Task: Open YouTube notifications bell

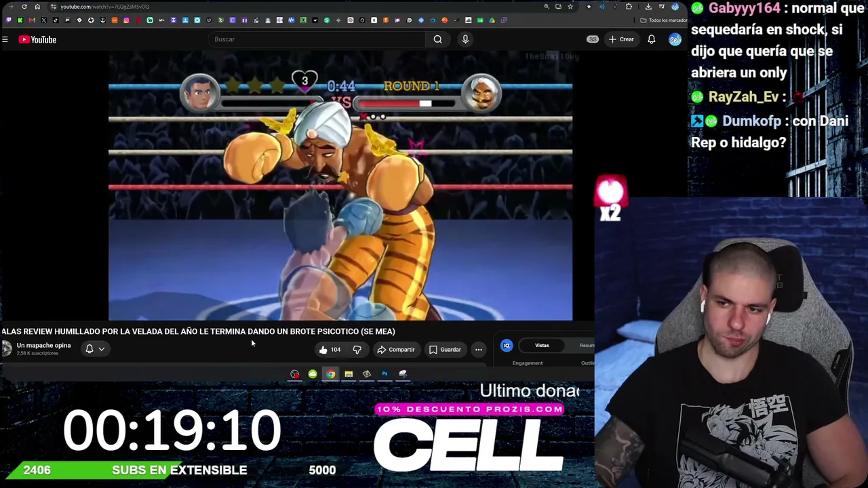Action: pos(652,39)
